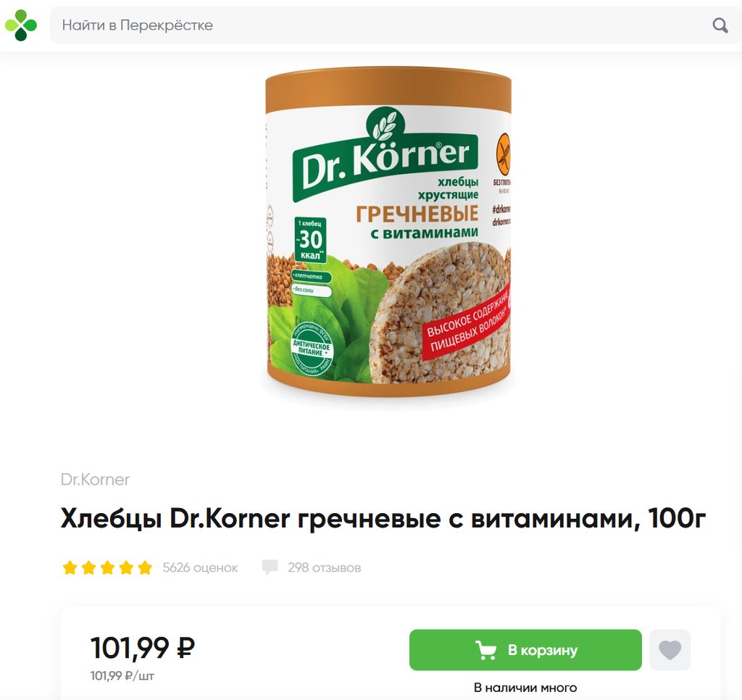
Task: Open the "5626 оценок" ratings link
Action: click(200, 567)
